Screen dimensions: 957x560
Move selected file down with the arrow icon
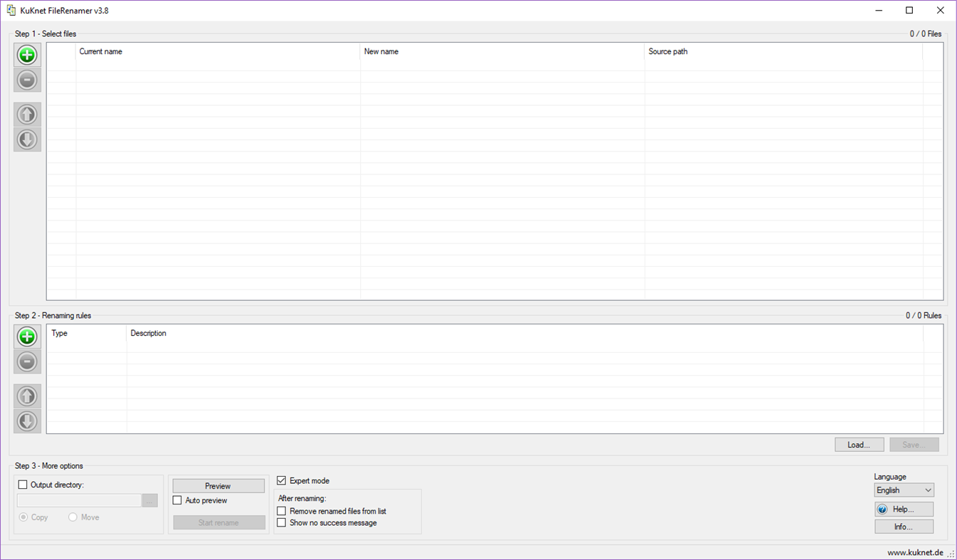coord(27,139)
